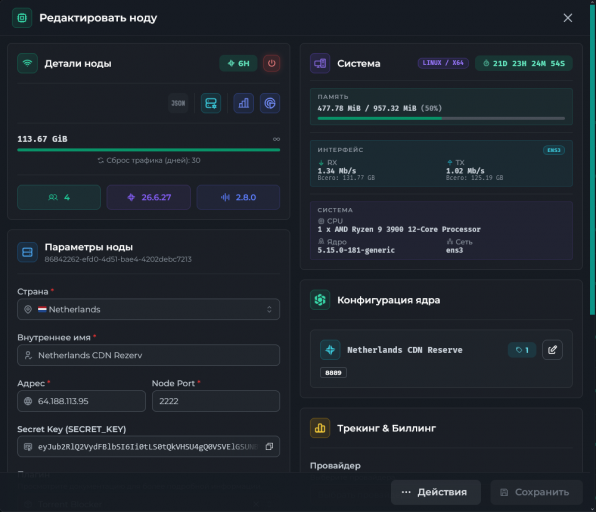Click the red power icon in Детали ноды
Viewport: 596px width, 512px height.
point(271,63)
